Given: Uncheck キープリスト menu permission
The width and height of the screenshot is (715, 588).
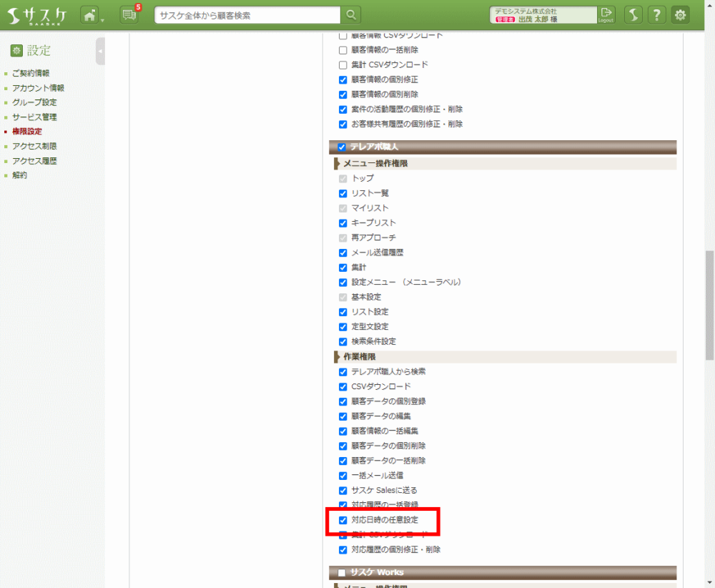Looking at the screenshot, I should (343, 223).
